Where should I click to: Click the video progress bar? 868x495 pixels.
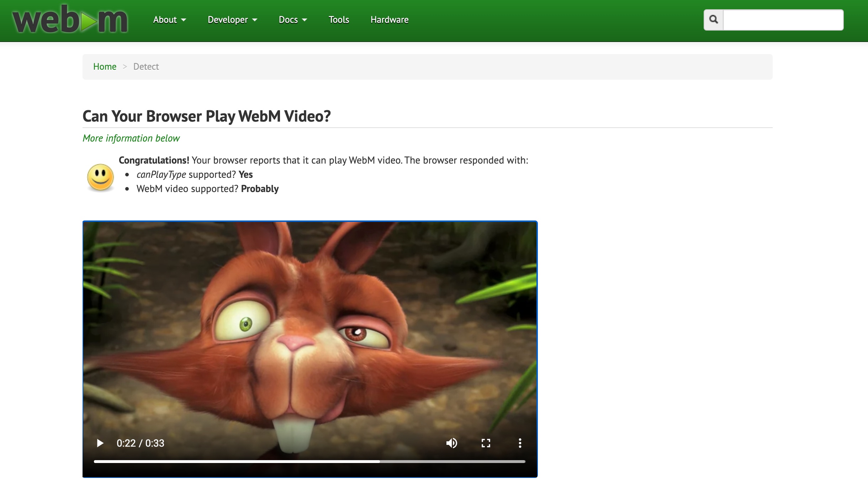pos(309,462)
